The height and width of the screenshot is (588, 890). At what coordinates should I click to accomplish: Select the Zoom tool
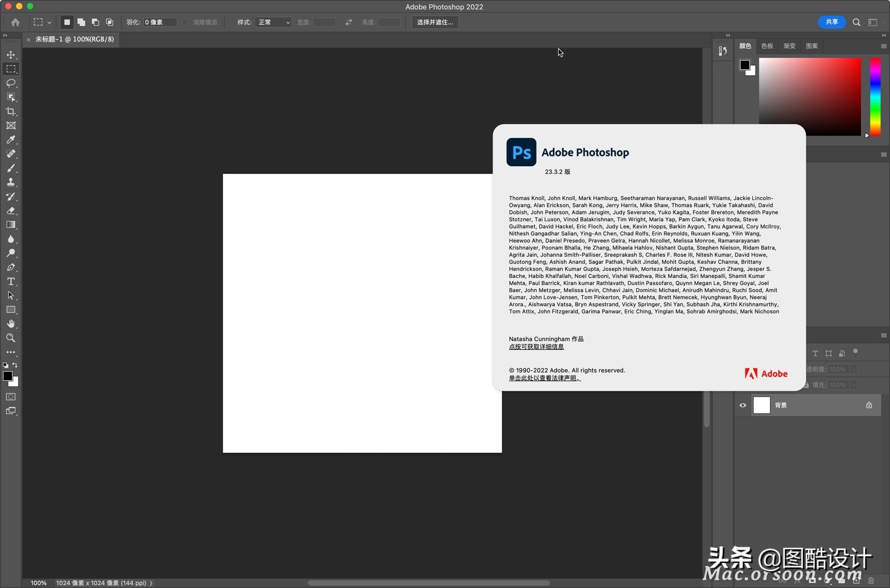[x=11, y=338]
